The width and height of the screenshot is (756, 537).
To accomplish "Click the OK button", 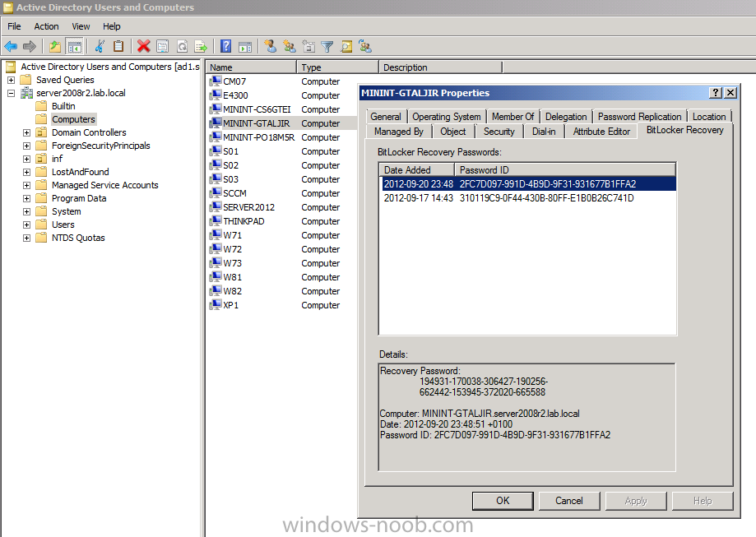I will [503, 501].
